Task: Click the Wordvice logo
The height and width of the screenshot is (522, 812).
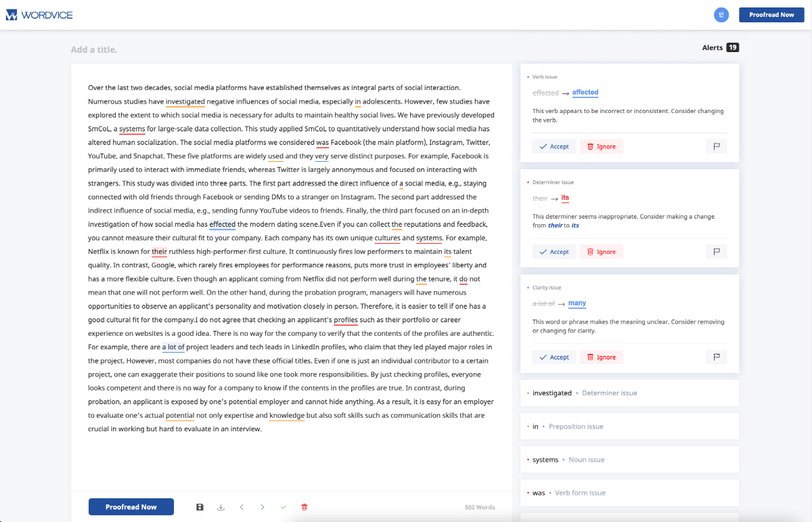Action: pos(39,15)
